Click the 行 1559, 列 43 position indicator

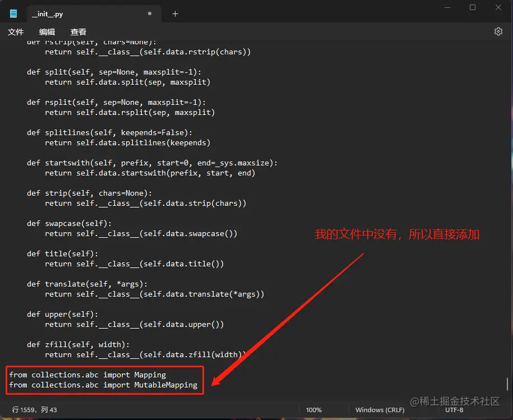coord(34,410)
